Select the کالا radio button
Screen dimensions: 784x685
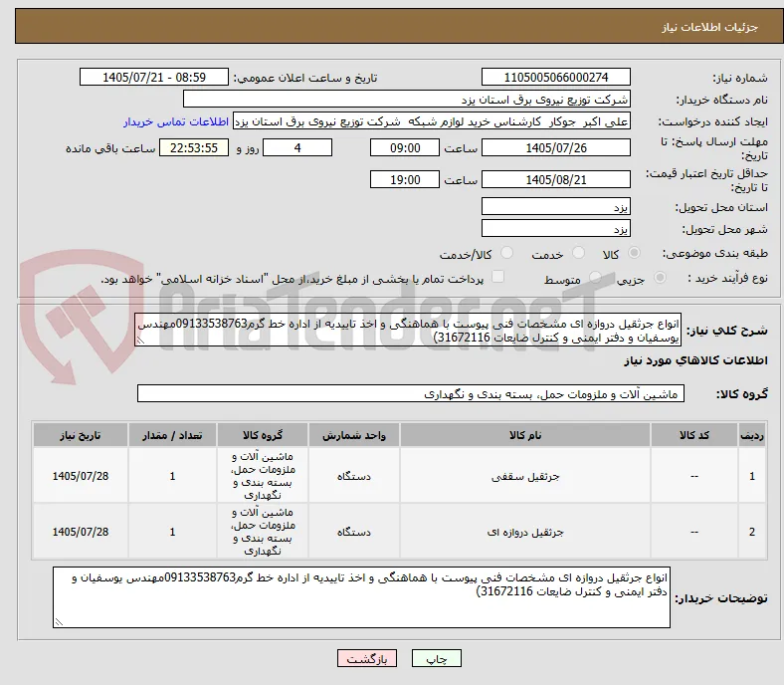(x=634, y=253)
